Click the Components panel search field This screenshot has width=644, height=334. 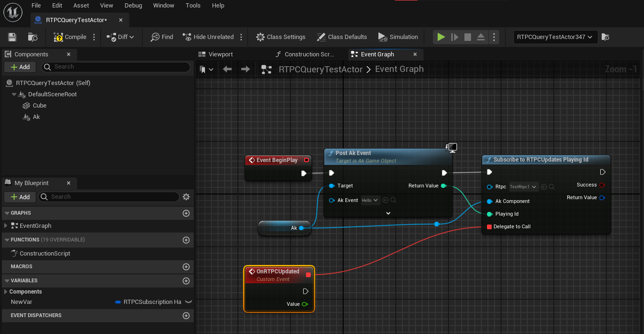[x=116, y=67]
